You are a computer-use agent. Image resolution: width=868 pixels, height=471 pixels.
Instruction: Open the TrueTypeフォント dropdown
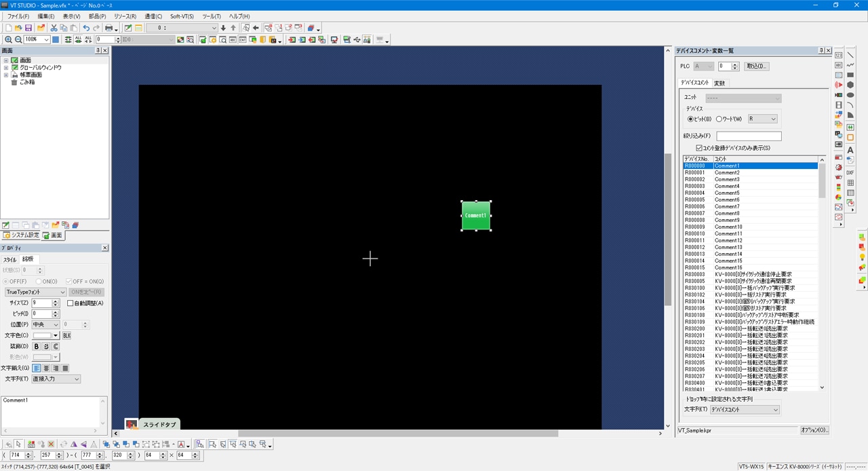35,292
